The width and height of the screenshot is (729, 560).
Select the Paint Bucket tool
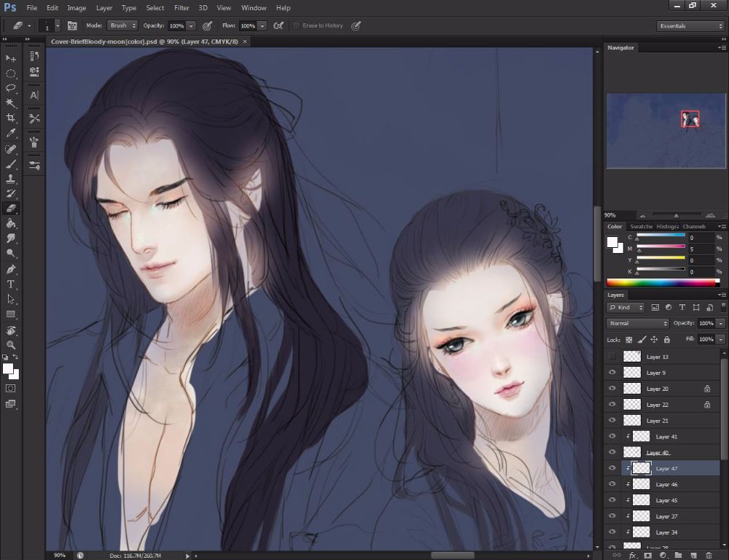tap(11, 224)
